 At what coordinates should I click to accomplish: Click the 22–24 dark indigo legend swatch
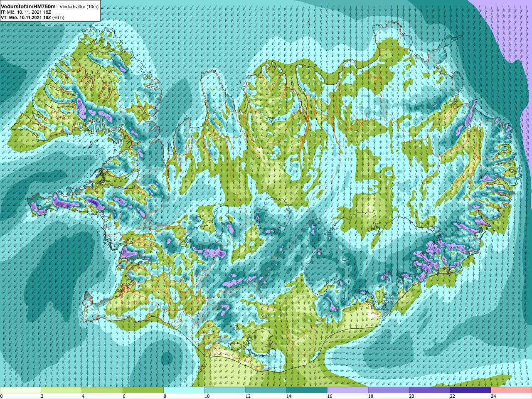pos(470,390)
